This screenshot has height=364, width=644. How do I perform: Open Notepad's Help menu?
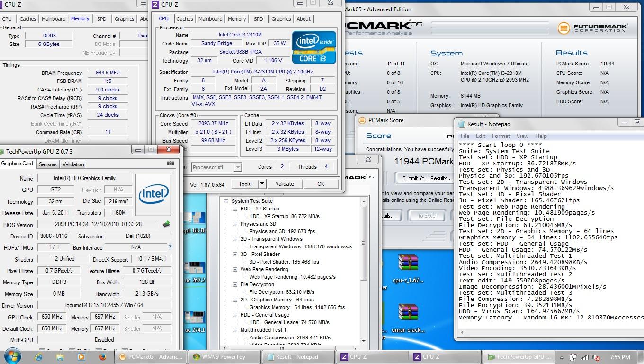[x=541, y=136]
